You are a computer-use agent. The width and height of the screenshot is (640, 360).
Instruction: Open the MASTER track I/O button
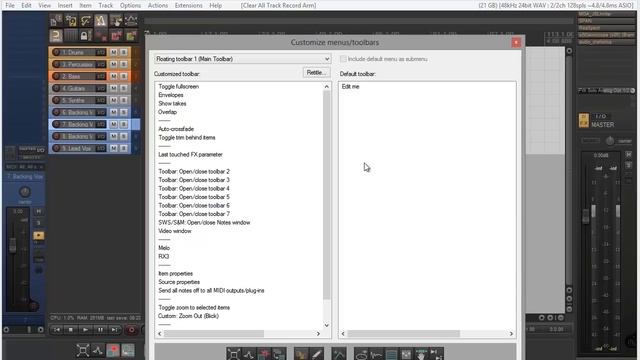point(600,116)
